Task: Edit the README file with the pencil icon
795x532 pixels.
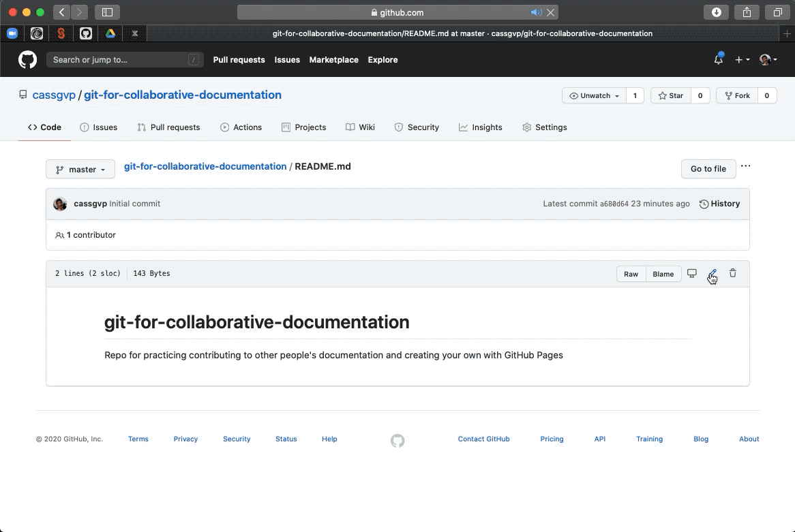Action: [712, 273]
